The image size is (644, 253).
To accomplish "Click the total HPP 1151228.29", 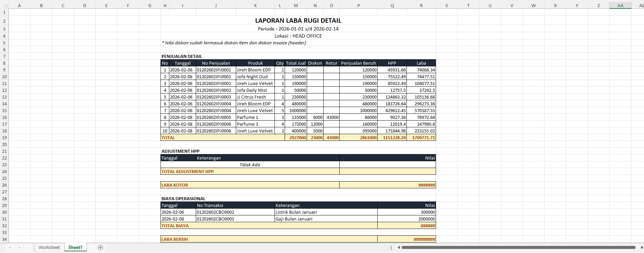I will pos(392,138).
